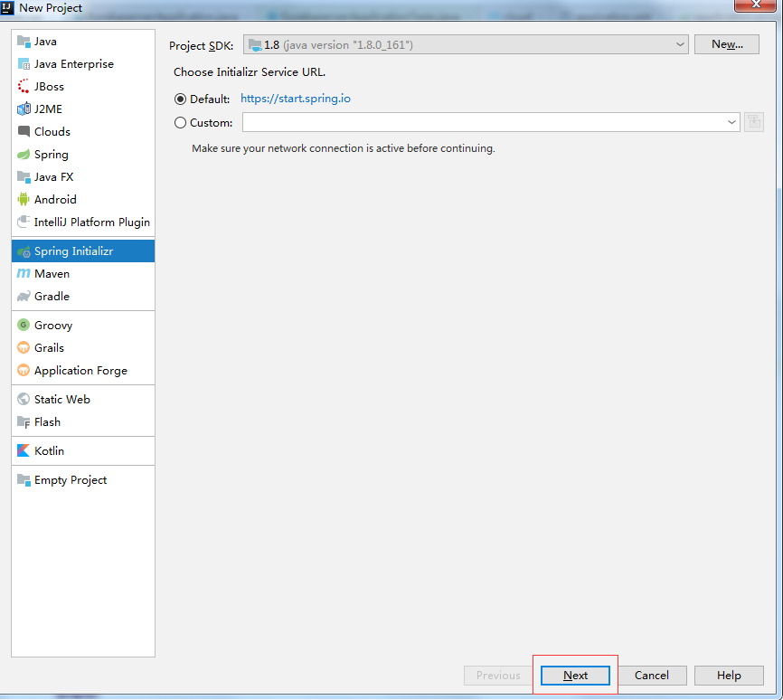
Task: Click the Gradle elephant icon
Action: click(x=24, y=297)
